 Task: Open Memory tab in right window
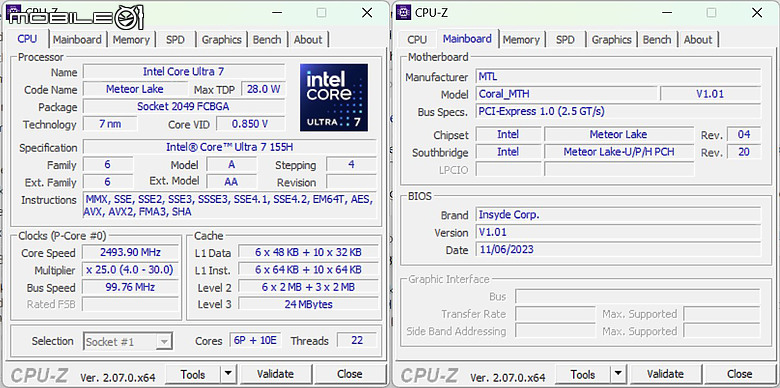click(x=521, y=40)
